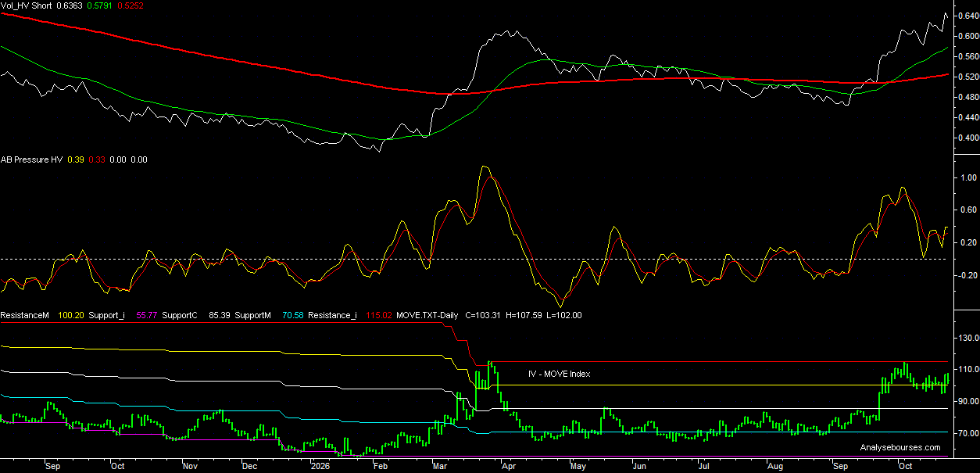Click the Mar date axis label
Viewport: 980px width, 473px height.
(441, 465)
